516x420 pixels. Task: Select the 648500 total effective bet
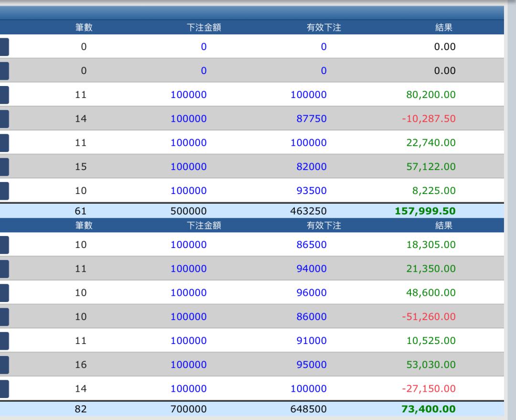point(308,409)
